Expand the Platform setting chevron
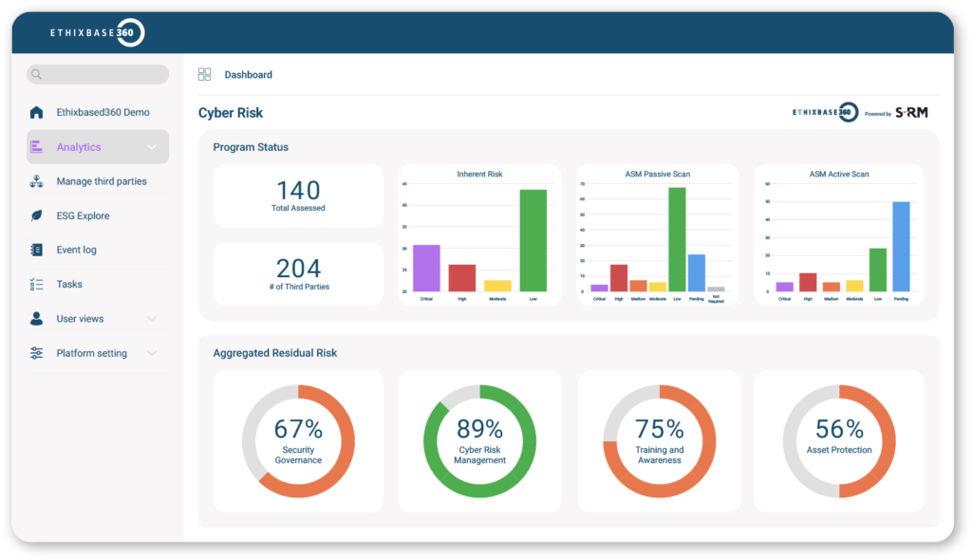Screen dimensions: 972x560 (x=152, y=353)
